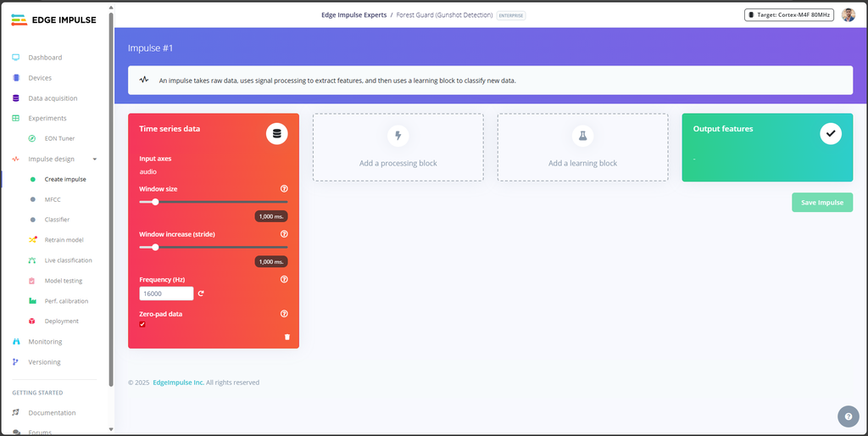The height and width of the screenshot is (436, 868).
Task: Click the EON Tuner compass icon
Action: [32, 138]
